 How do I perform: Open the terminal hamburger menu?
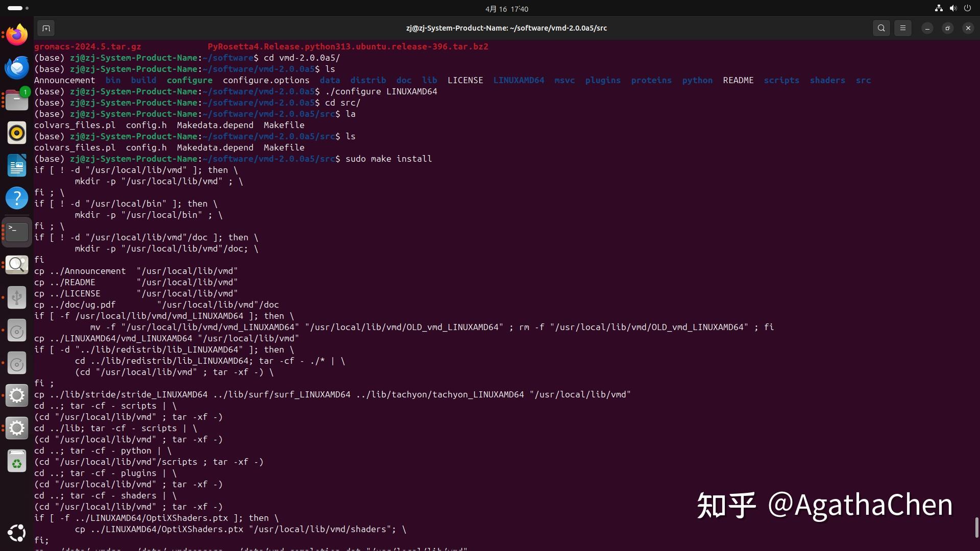[x=902, y=28]
